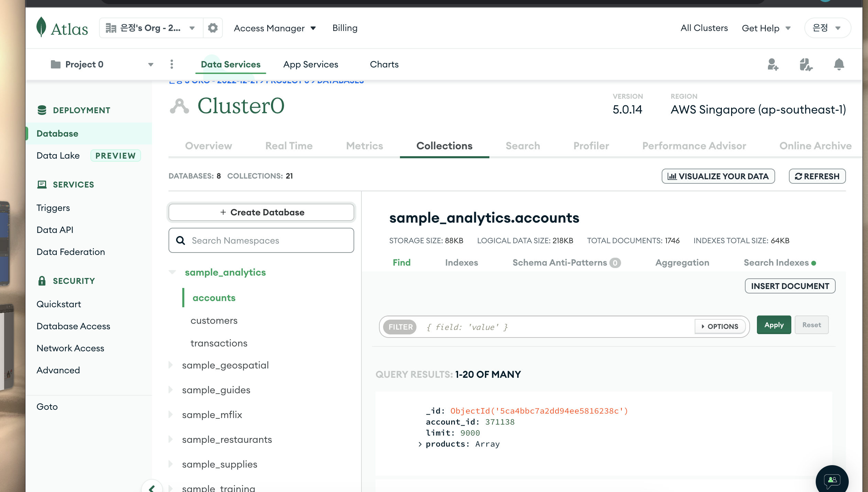Image resolution: width=868 pixels, height=492 pixels.
Task: Open notifications bell icon
Action: click(x=839, y=64)
